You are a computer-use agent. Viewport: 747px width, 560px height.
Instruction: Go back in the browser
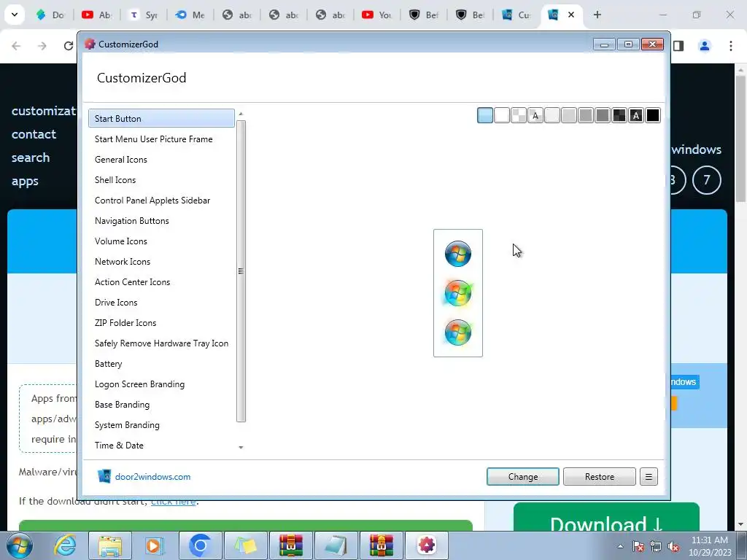pos(16,46)
